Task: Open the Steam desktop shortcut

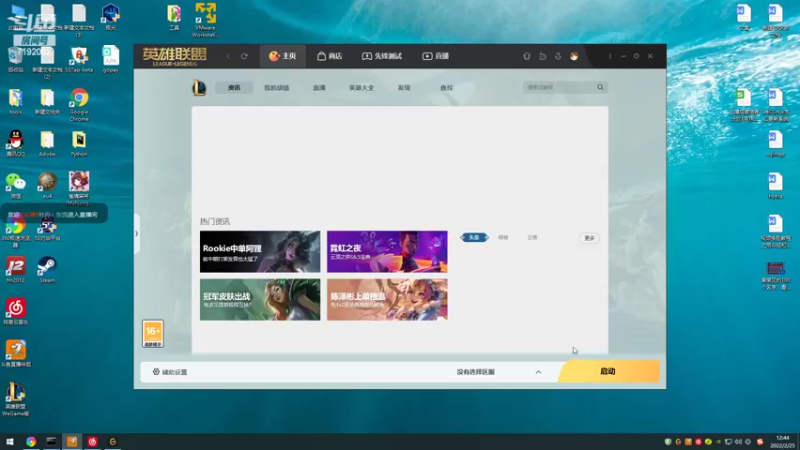Action: 47,269
